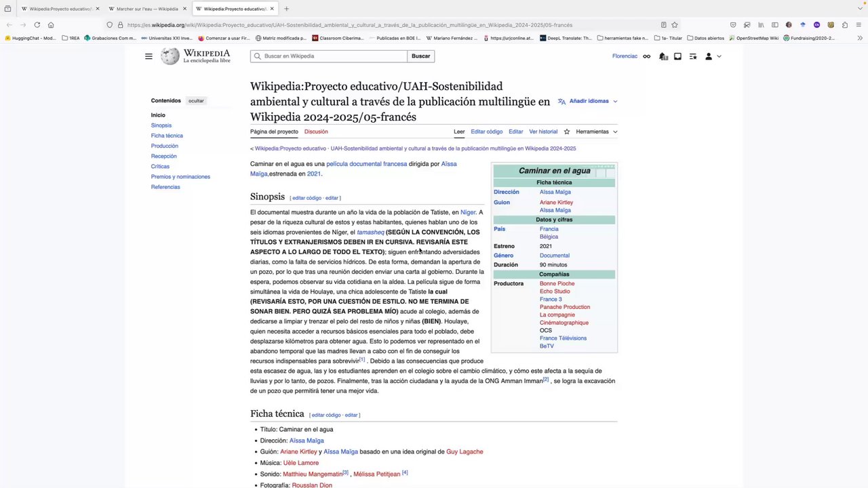Open Florenciac user page link
Image resolution: width=868 pixels, height=488 pixels.
pyautogui.click(x=625, y=56)
